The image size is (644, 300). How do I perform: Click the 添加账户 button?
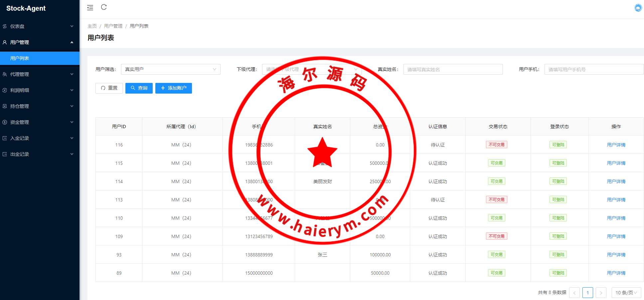173,88
